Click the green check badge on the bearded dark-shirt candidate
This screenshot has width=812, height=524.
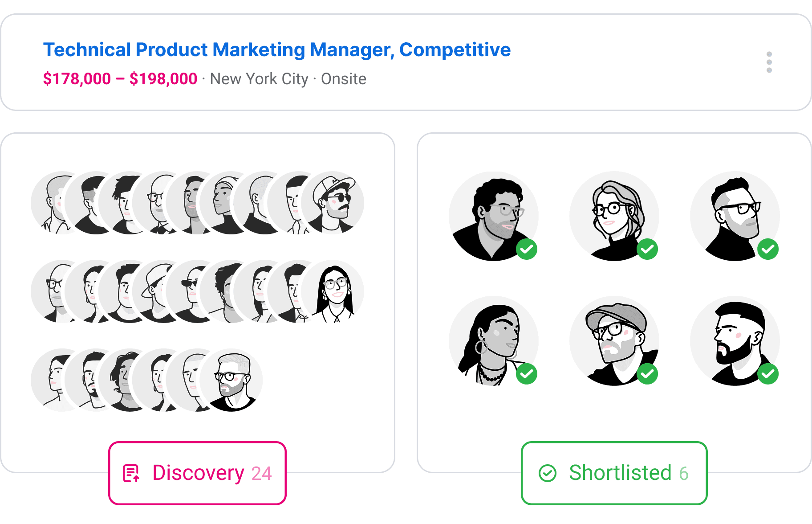[x=769, y=250]
